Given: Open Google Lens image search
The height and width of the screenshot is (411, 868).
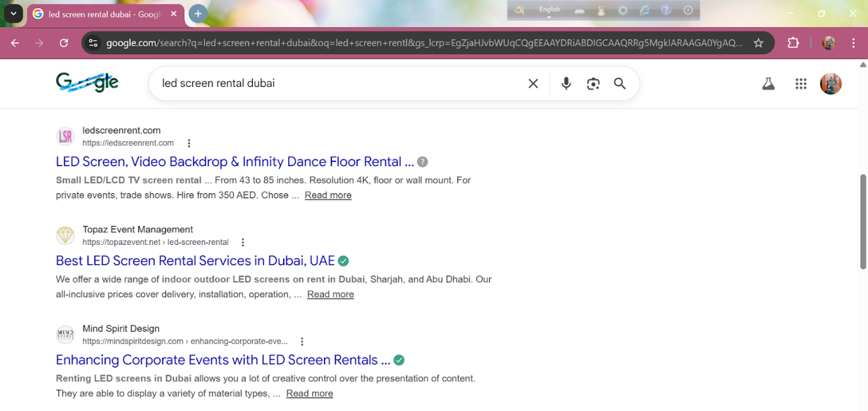Looking at the screenshot, I should (x=593, y=84).
